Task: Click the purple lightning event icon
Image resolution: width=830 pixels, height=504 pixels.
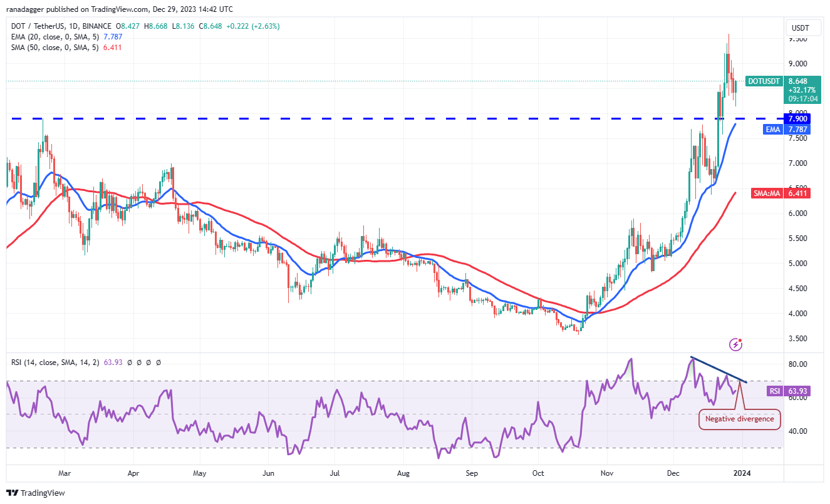Action: pos(736,344)
